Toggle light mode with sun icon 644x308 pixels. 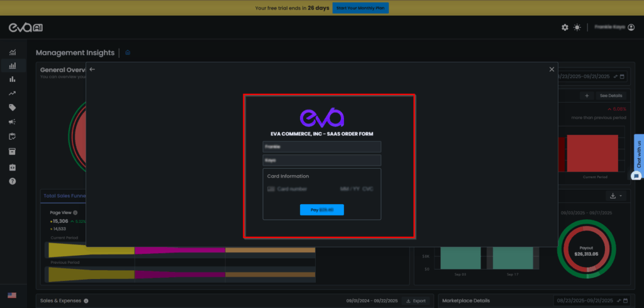pyautogui.click(x=577, y=28)
